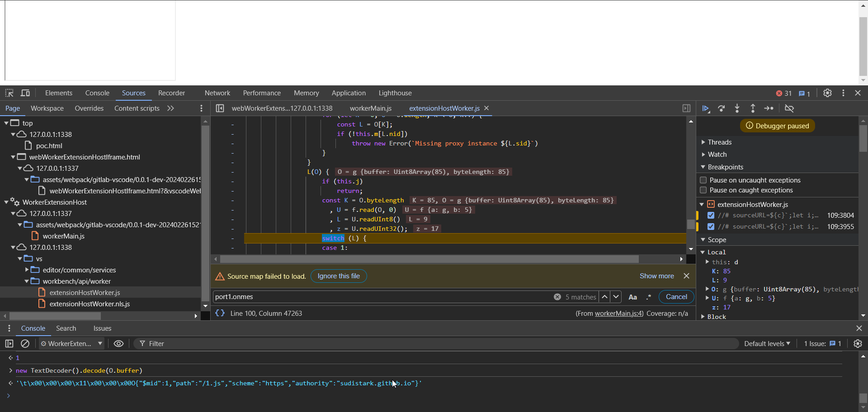Click the code editor vertical scrollbar thumb

click(691, 224)
